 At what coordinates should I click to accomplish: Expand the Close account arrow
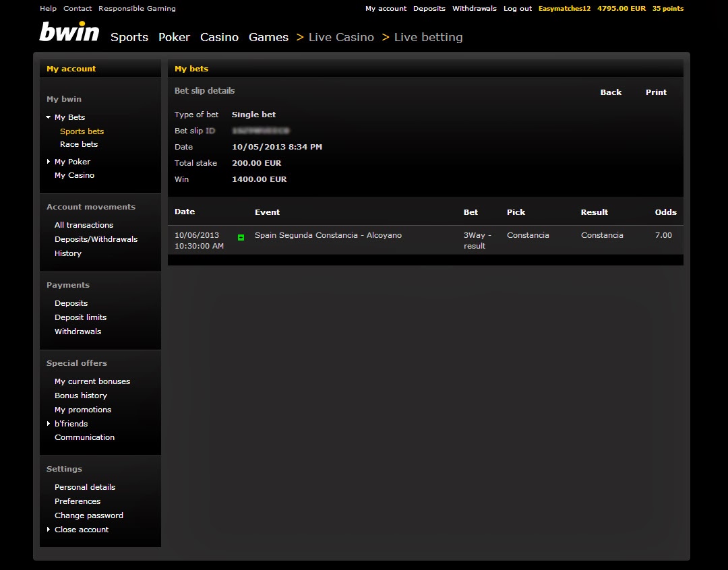tap(49, 529)
